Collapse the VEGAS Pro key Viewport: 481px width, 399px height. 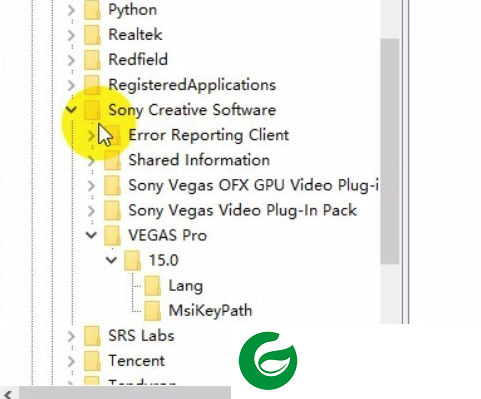[91, 235]
